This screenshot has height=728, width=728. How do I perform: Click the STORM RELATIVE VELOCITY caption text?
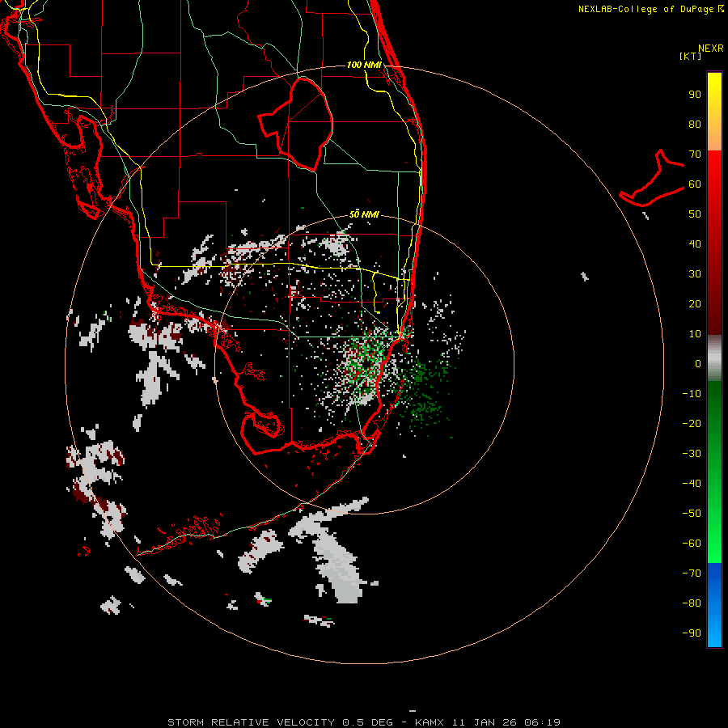tap(251, 722)
